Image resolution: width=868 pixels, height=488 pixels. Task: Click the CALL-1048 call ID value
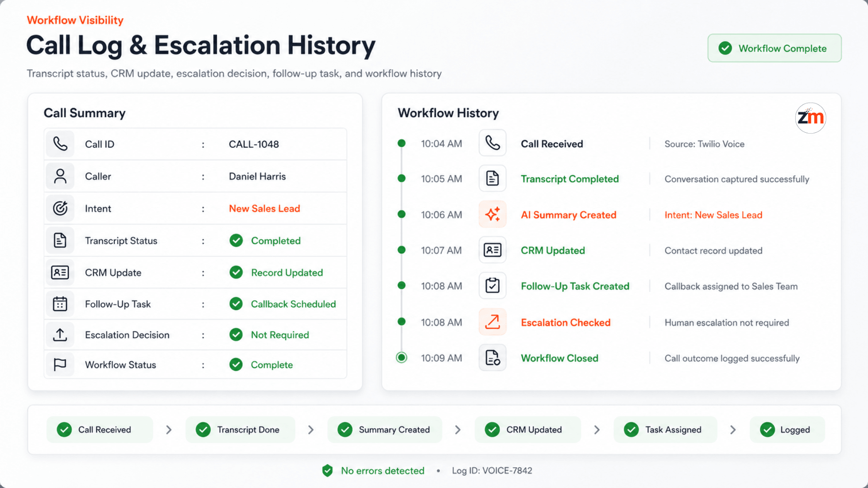point(254,144)
